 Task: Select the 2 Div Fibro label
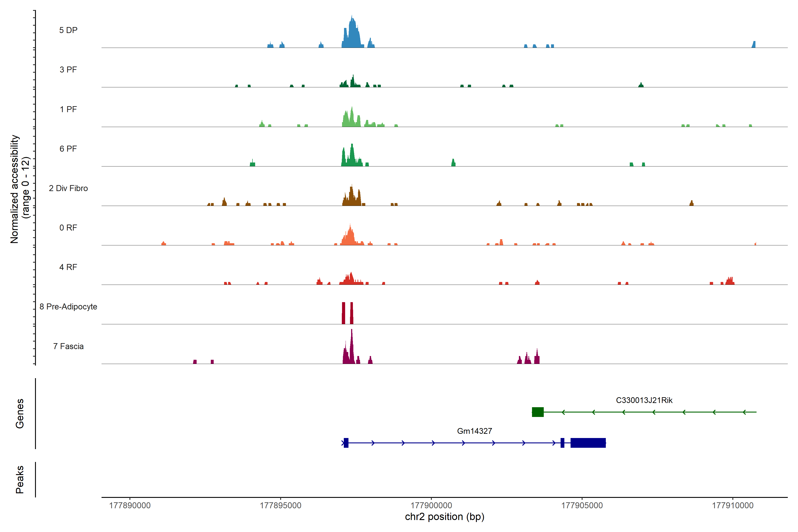[68, 188]
